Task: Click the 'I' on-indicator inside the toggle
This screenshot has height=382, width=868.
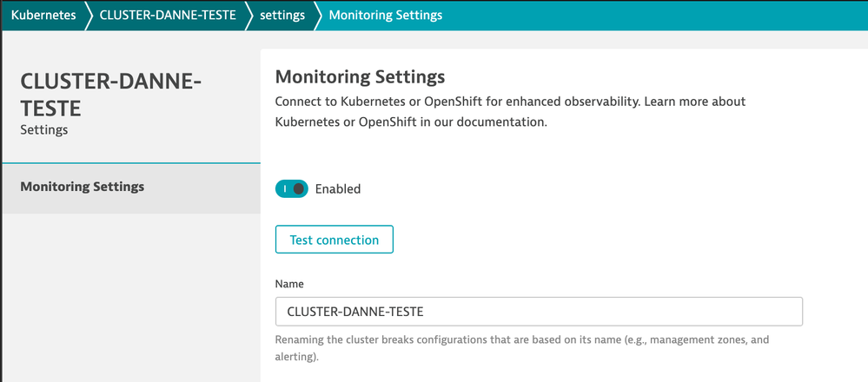Action: point(284,188)
